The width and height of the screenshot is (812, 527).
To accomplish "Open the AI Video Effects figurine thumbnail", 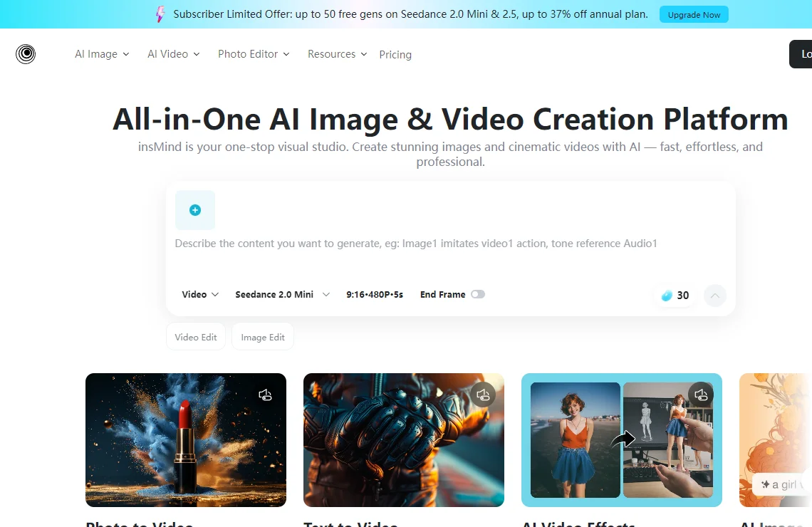I will pos(622,440).
